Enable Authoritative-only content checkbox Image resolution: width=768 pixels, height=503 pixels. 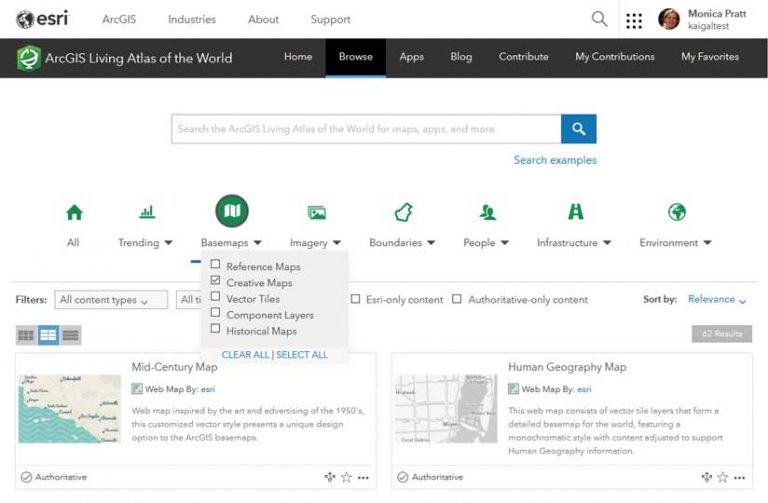[x=457, y=299]
